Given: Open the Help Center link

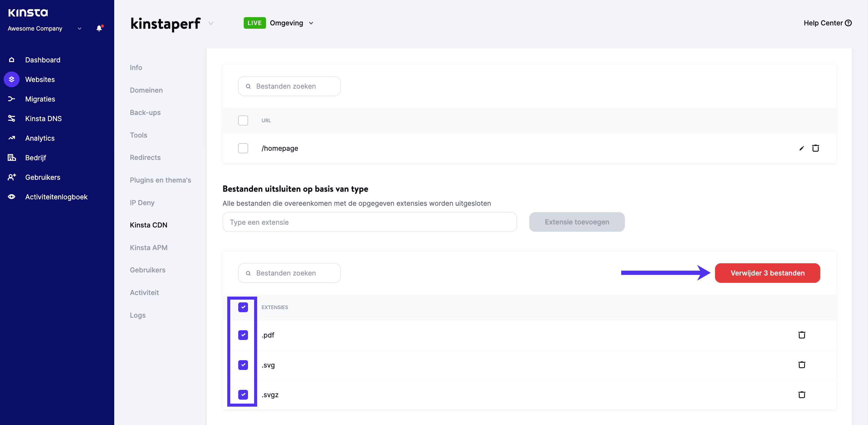Looking at the screenshot, I should (x=828, y=23).
